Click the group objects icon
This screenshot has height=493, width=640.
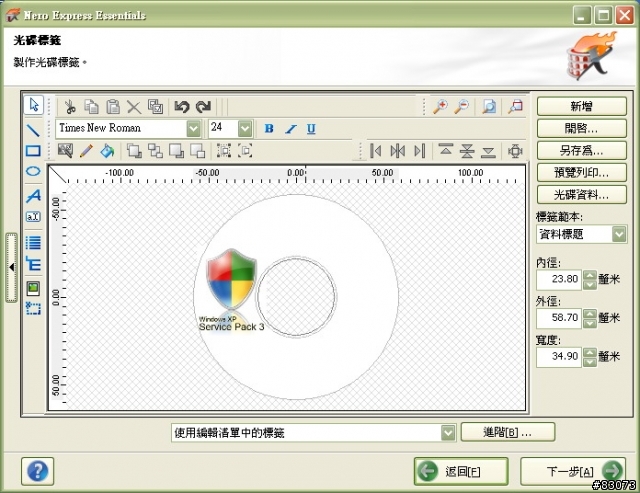pyautogui.click(x=224, y=151)
